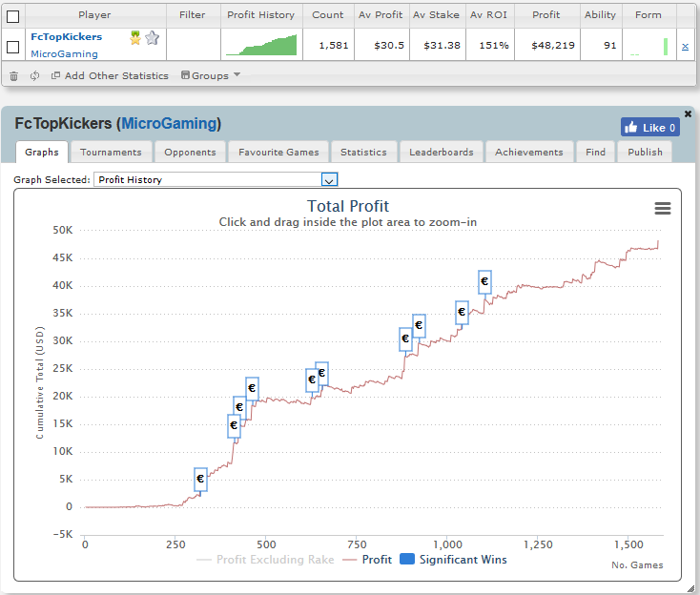Image resolution: width=700 pixels, height=595 pixels.
Task: Toggle Significant Wins legend item
Action: click(453, 560)
